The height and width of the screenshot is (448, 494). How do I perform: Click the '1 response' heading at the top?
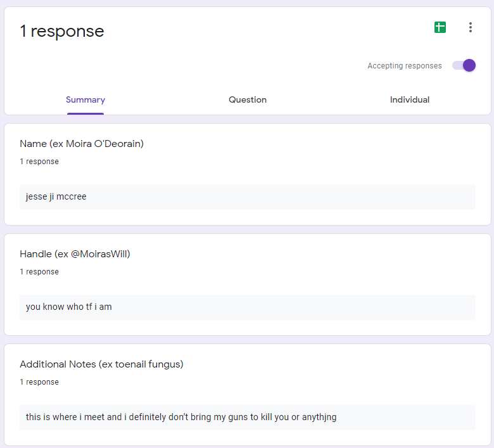point(62,31)
